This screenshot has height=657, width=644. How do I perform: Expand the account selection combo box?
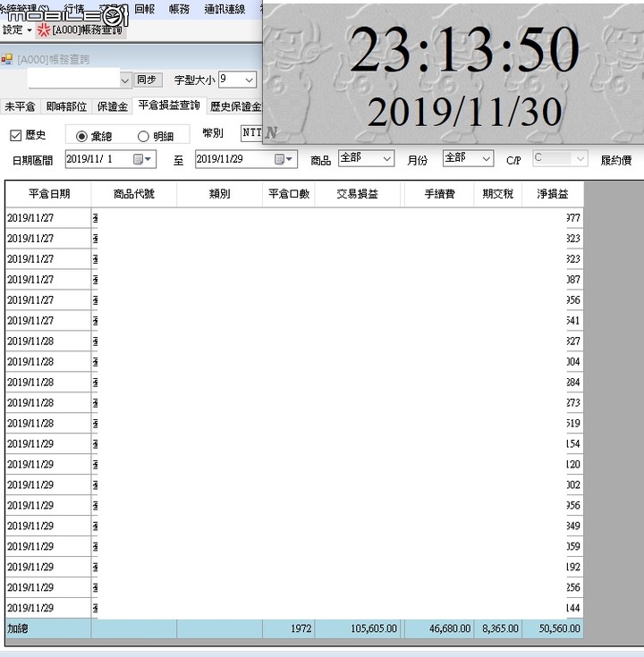pos(124,80)
